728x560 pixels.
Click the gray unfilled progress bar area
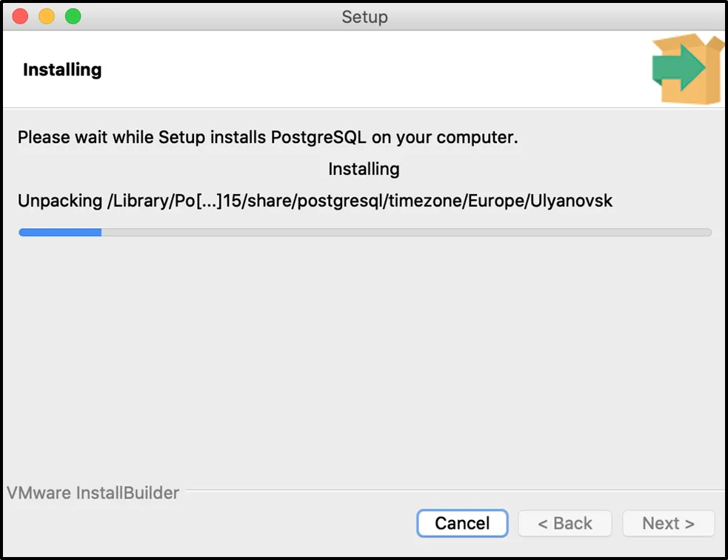coord(406,232)
